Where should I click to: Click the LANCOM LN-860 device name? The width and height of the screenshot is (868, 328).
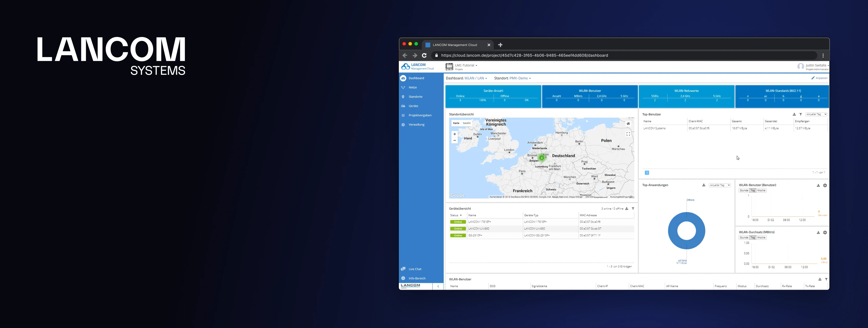479,229
